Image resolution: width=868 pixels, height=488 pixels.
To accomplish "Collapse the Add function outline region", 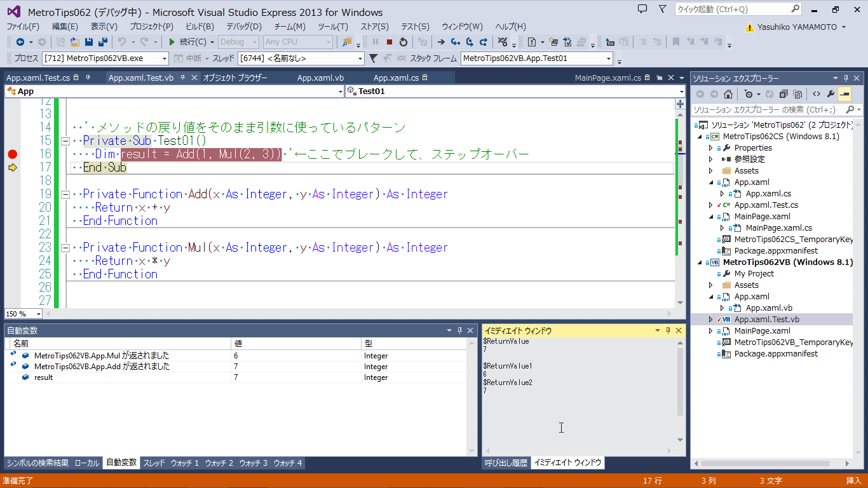I will coord(64,194).
